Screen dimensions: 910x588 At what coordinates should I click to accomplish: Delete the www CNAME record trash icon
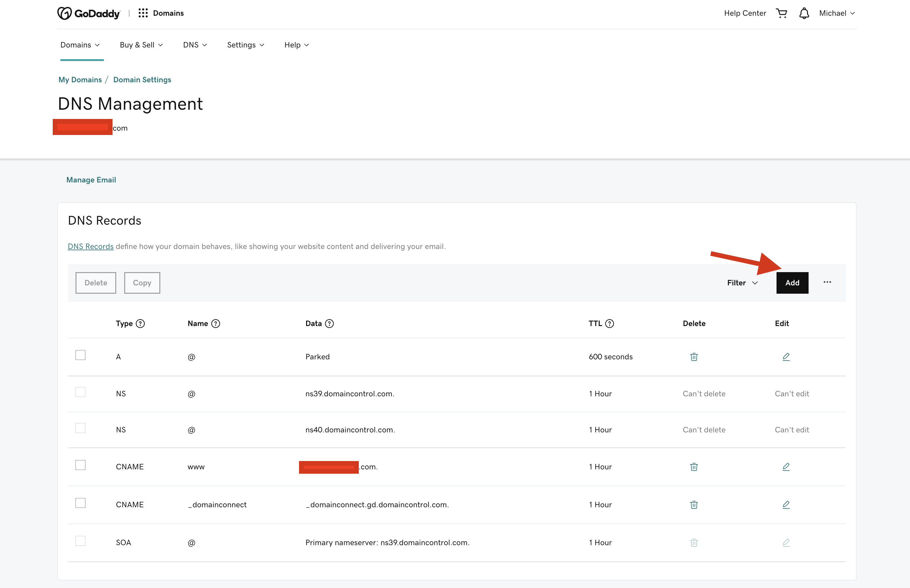[x=694, y=467]
